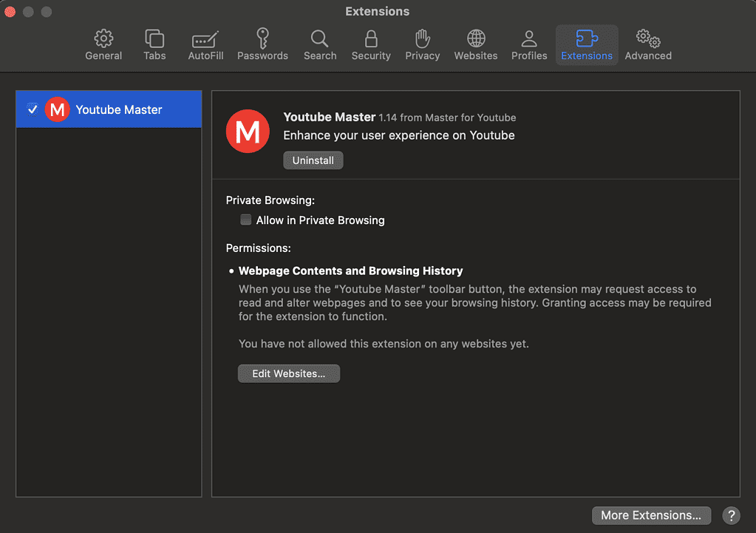Select the Passwords key icon
This screenshot has height=533, width=756.
pos(262,38)
